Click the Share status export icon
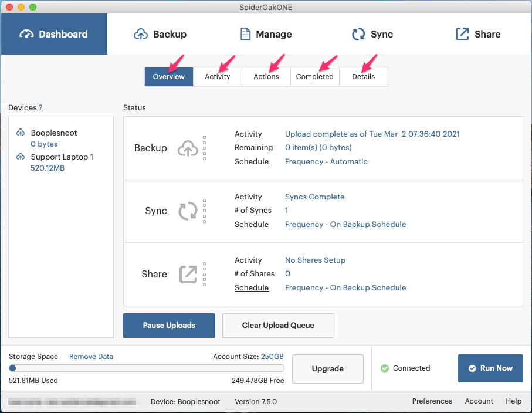Screen dimensions: 532x413 pos(188,274)
